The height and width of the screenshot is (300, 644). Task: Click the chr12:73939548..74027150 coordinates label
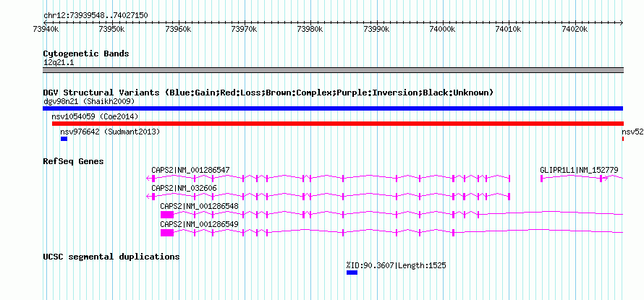point(96,16)
